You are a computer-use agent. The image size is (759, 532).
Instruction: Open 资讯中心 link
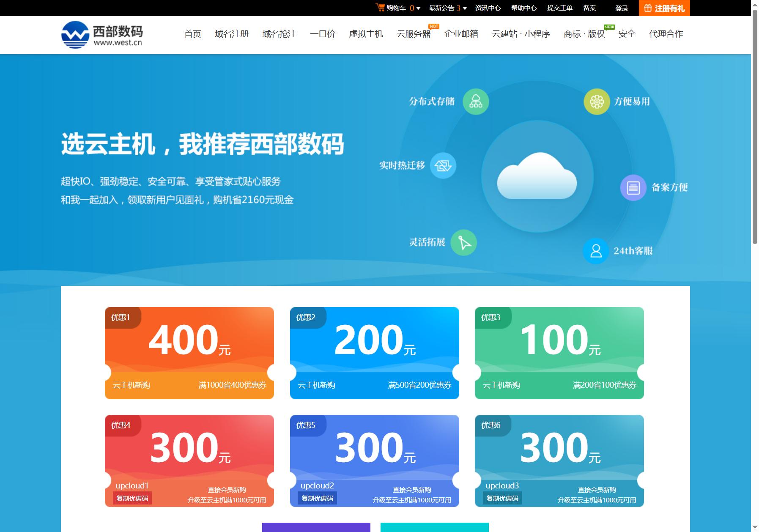click(488, 8)
